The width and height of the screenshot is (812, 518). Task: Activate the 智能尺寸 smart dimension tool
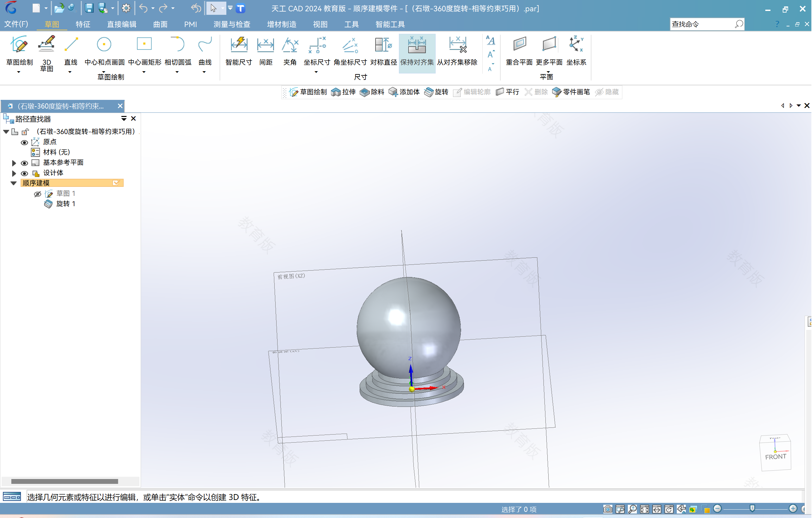239,51
